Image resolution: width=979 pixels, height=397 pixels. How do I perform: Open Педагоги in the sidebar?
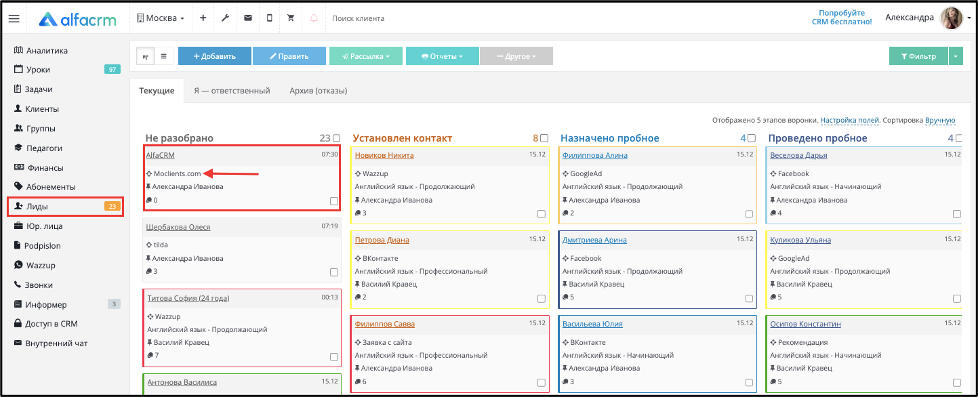(44, 148)
